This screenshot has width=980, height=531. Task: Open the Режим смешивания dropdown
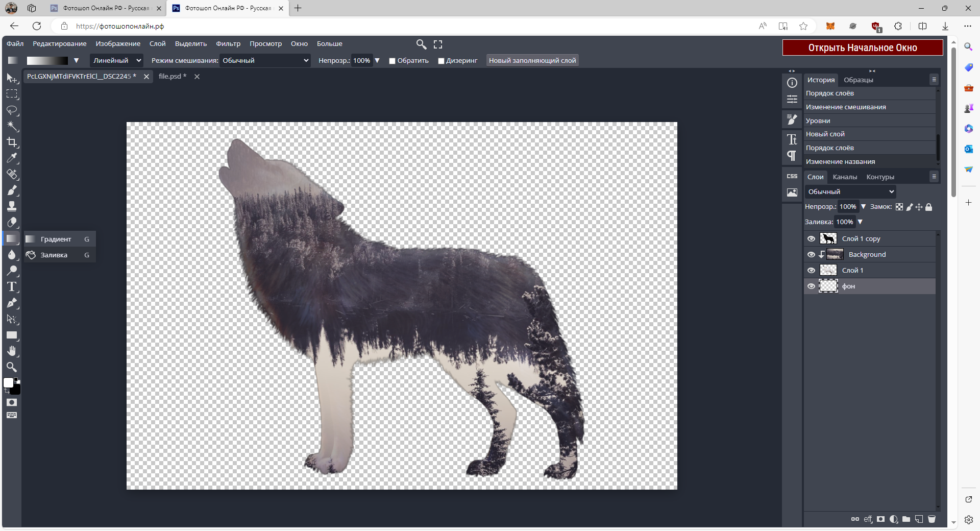pyautogui.click(x=265, y=61)
